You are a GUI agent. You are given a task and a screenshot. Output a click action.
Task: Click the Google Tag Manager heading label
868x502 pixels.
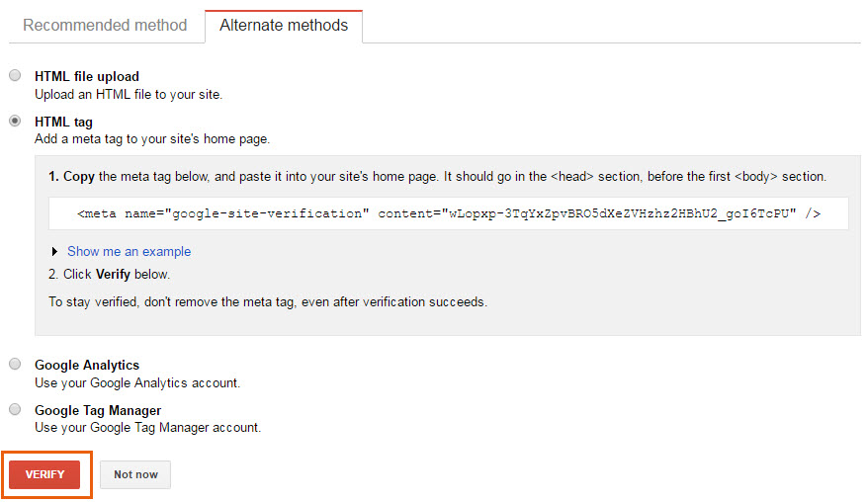tap(98, 410)
